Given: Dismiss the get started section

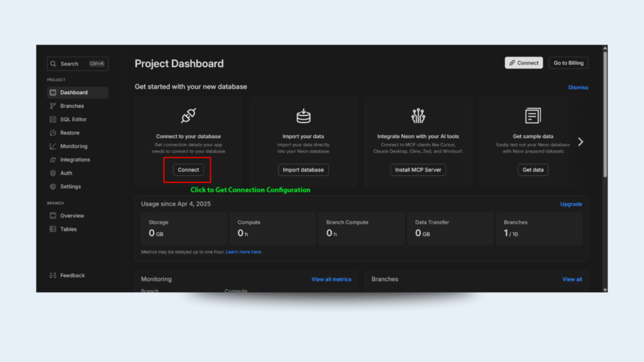Looking at the screenshot, I should point(578,87).
